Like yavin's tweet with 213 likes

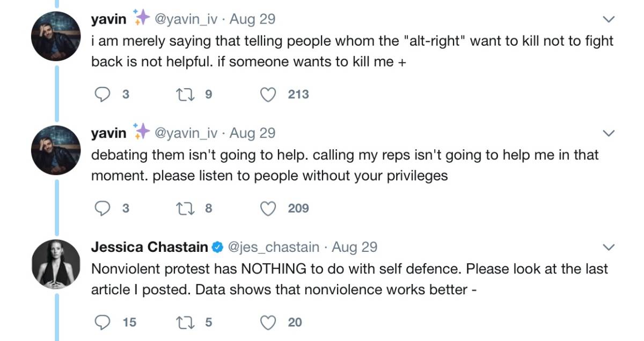[267, 95]
